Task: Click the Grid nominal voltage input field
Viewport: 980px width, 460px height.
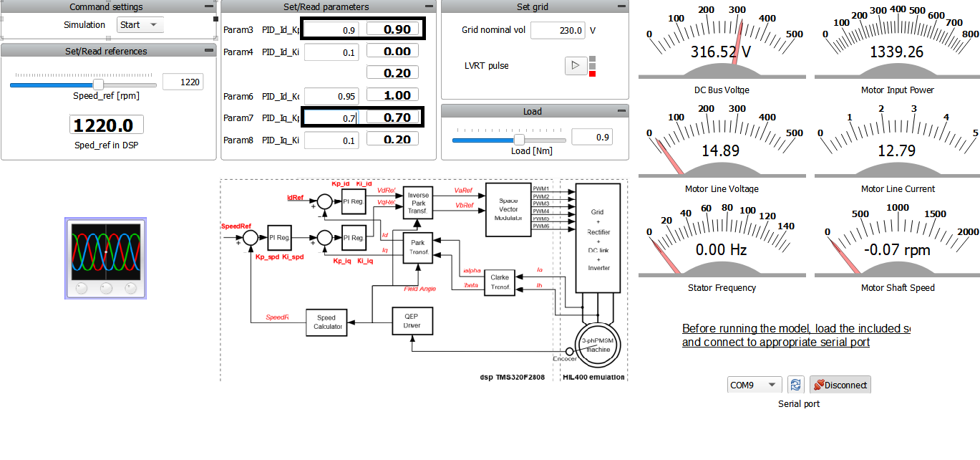Action: coord(557,30)
